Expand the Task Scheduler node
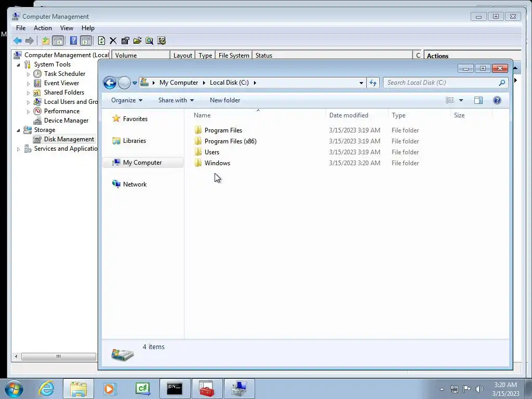 click(28, 74)
